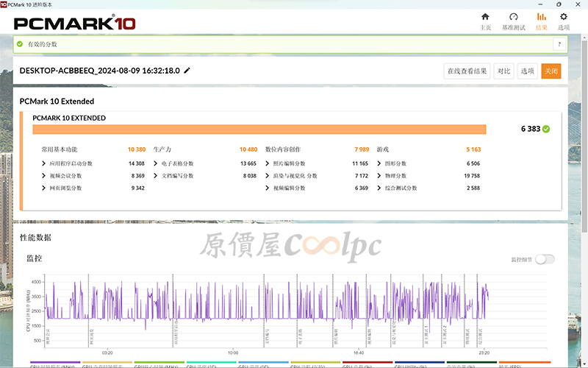Click the 网页浏览 marker on monitoring chart
The height and width of the screenshot is (368, 588).
[89, 337]
